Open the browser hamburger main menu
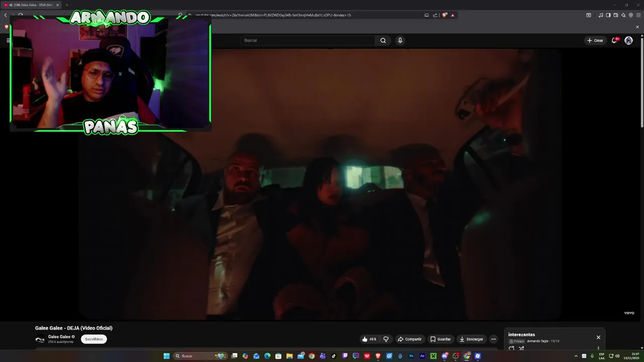Viewport: 644px width, 362px height. (x=638, y=15)
